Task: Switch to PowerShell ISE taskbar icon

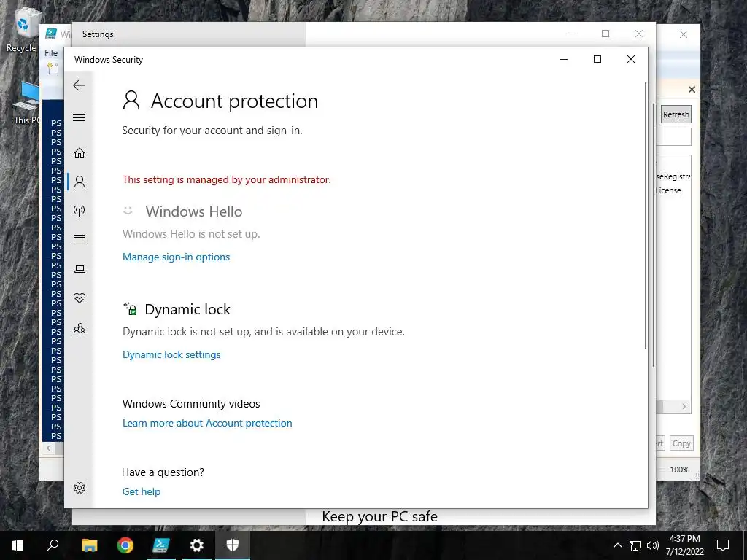Action: click(x=161, y=545)
